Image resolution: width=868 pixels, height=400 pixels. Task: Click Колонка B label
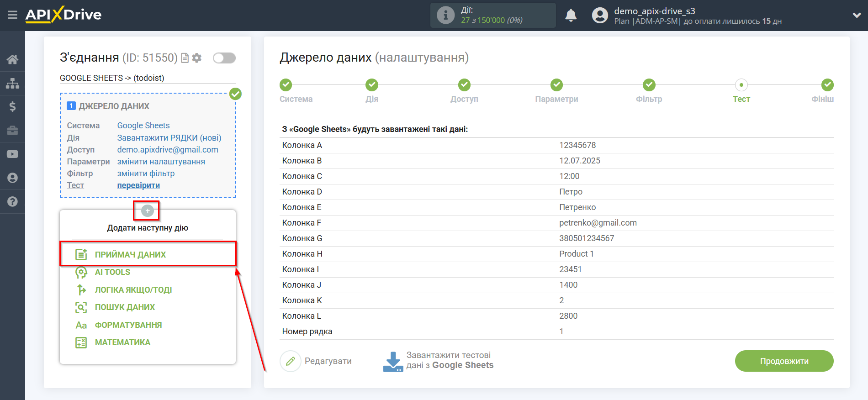click(302, 161)
